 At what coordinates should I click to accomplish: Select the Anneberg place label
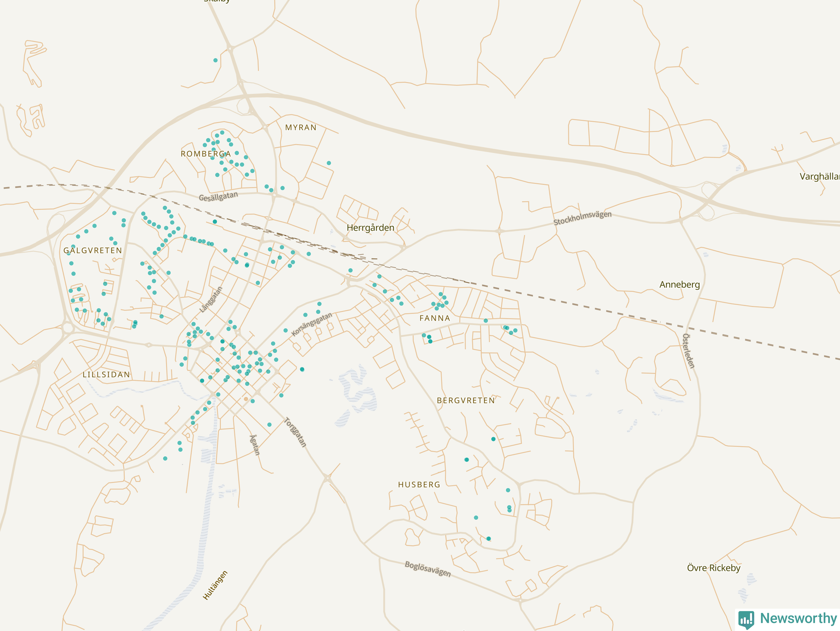point(679,285)
